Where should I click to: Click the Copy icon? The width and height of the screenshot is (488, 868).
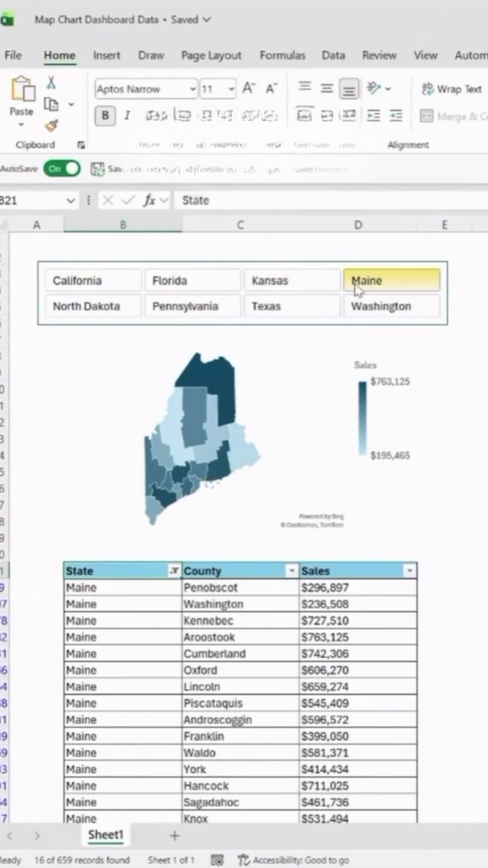[x=51, y=104]
